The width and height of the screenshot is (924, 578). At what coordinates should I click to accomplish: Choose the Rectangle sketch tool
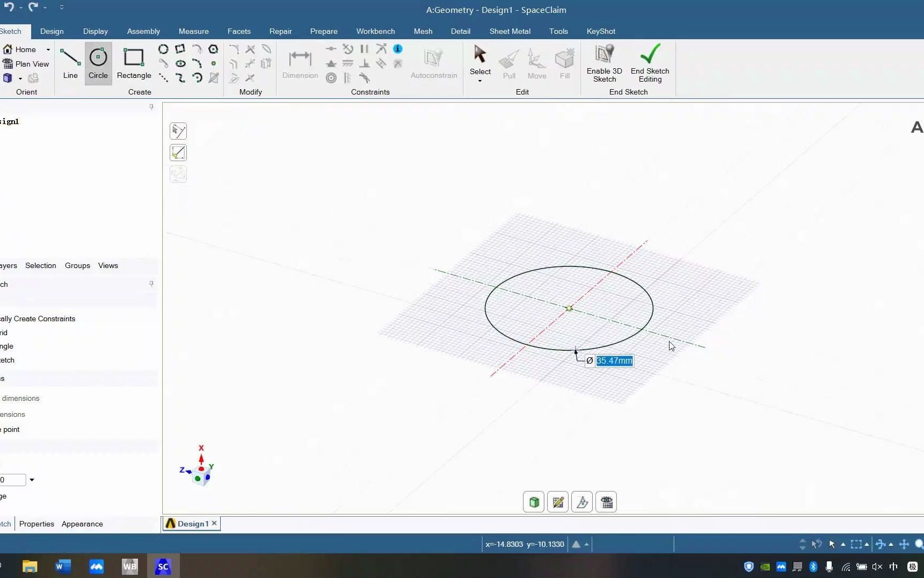(134, 63)
